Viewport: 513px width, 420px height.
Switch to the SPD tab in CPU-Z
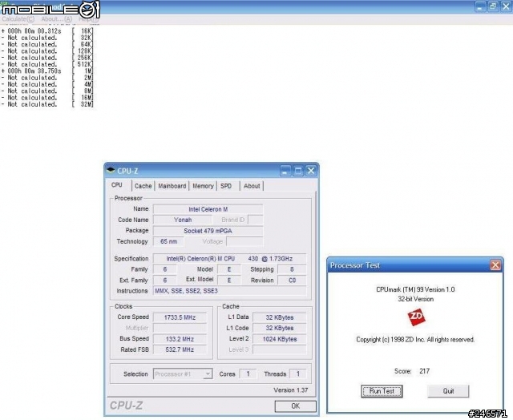coord(226,186)
